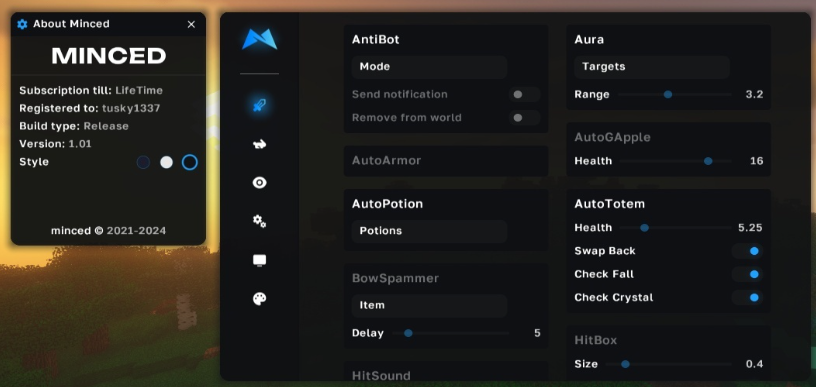Screen dimensions: 816x387
Task: Toggle Send notification switch in AntiBot
Action: (524, 94)
